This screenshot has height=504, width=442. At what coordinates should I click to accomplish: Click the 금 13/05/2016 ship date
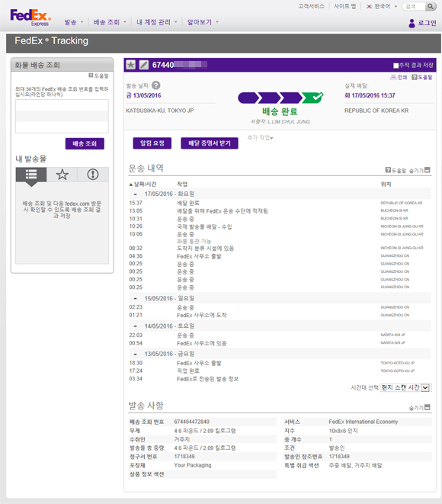pos(143,95)
